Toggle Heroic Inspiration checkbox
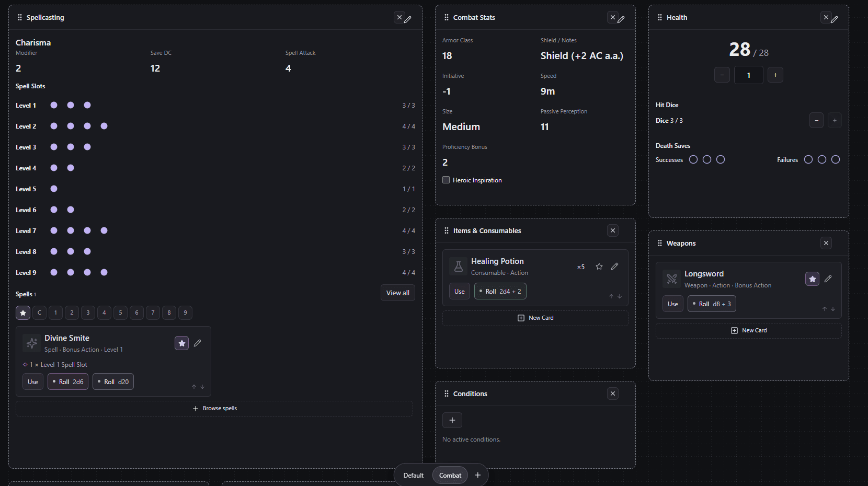 tap(446, 180)
